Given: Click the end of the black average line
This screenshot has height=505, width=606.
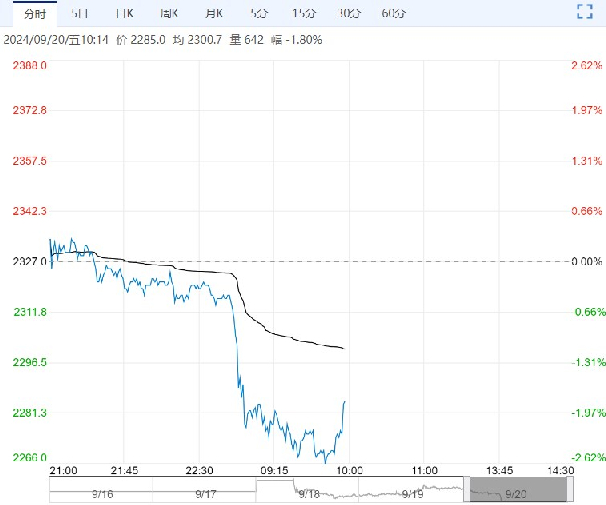Looking at the screenshot, I should point(345,348).
